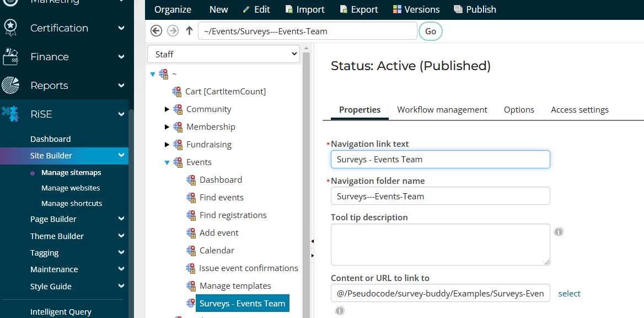Click the root ~ globe lock icon
Viewport: 644px width, 318px height.
click(163, 74)
